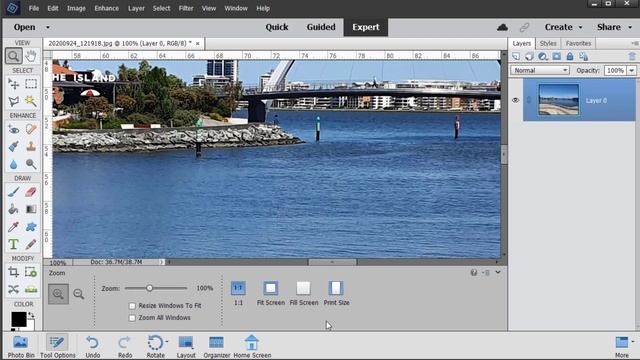Select the Paint Bucket tool
This screenshot has height=360, width=640.
[13, 209]
